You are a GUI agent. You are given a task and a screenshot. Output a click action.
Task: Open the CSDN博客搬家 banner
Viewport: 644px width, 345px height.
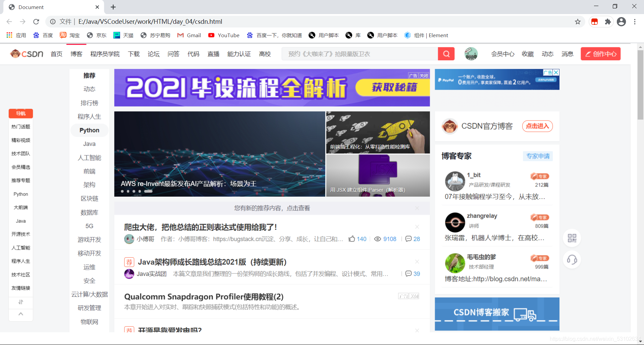pyautogui.click(x=497, y=314)
